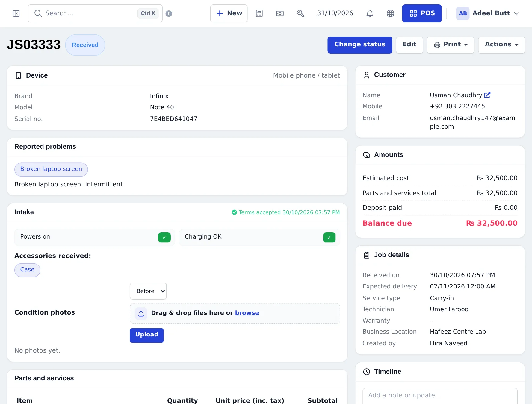Open notifications bell
This screenshot has width=532, height=404.
(370, 13)
